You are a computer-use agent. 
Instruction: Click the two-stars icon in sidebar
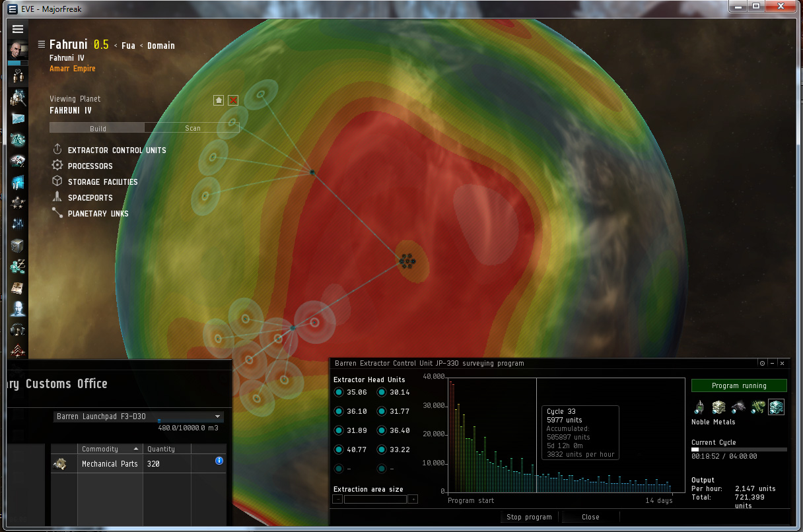pos(18,203)
